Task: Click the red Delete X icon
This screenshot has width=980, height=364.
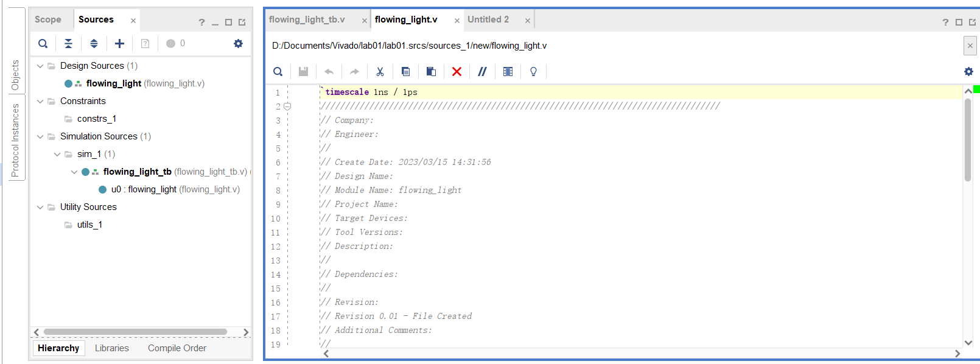Action: pos(457,72)
